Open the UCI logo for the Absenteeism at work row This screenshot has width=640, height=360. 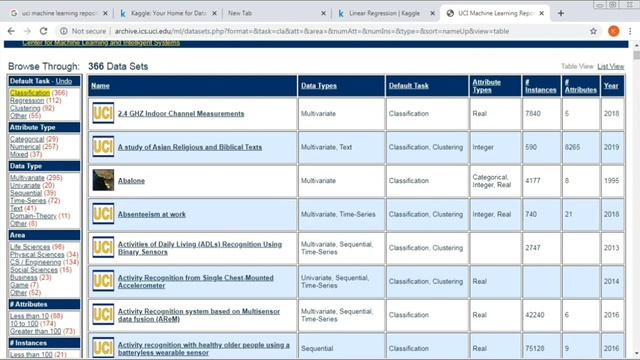pos(103,213)
